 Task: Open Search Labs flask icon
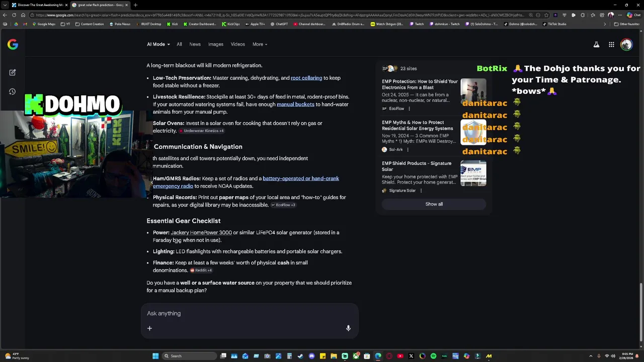(596, 44)
